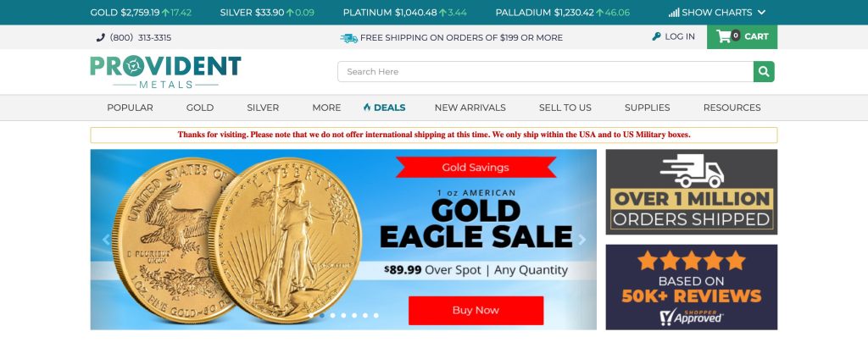The image size is (868, 348).
Task: Click the flame icon beside Deals
Action: coord(366,108)
